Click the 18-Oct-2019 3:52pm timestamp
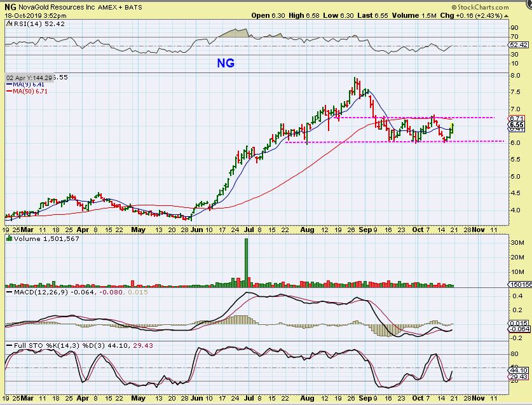 pyautogui.click(x=36, y=16)
